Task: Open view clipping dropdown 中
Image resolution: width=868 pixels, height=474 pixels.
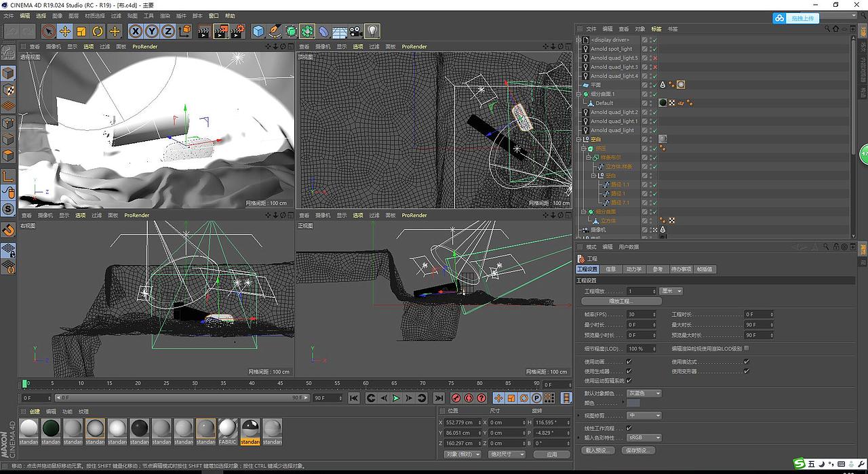Action: [644, 416]
